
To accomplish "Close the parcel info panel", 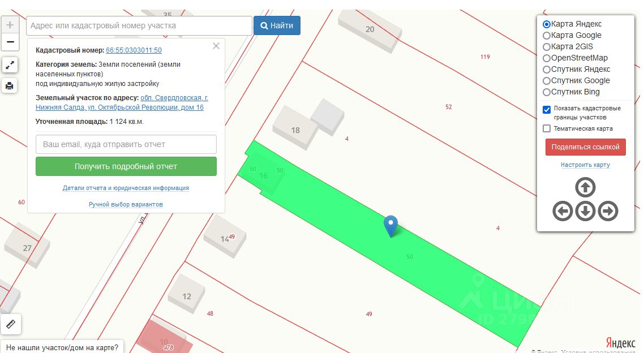I will [216, 46].
